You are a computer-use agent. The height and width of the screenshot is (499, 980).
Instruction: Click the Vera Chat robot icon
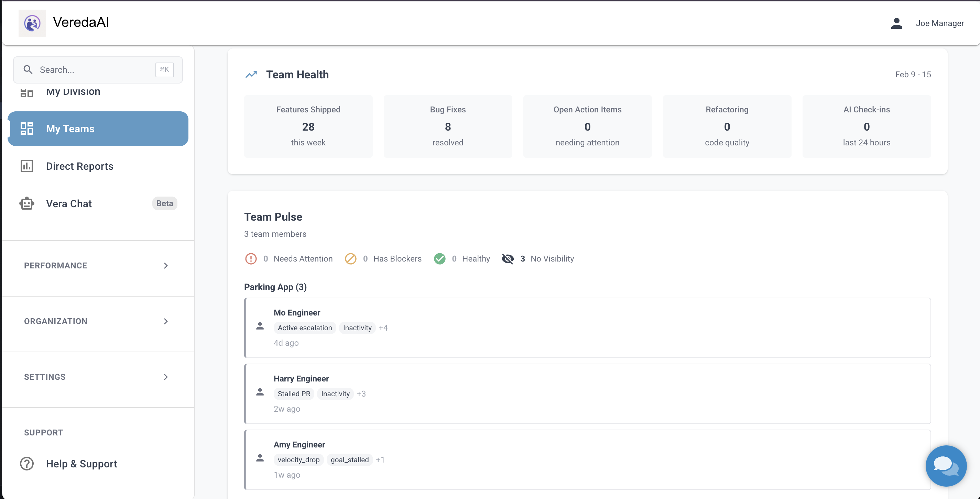[x=26, y=203]
